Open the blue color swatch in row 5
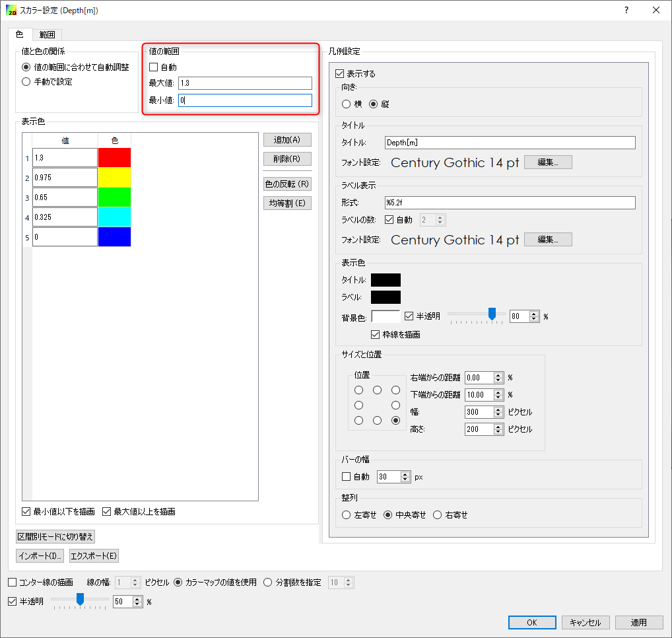 114,236
